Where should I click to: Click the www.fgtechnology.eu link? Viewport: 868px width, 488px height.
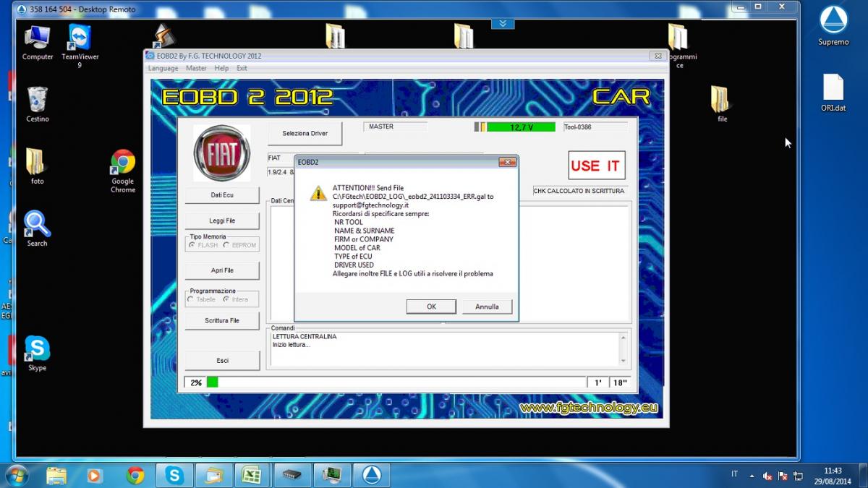589,408
